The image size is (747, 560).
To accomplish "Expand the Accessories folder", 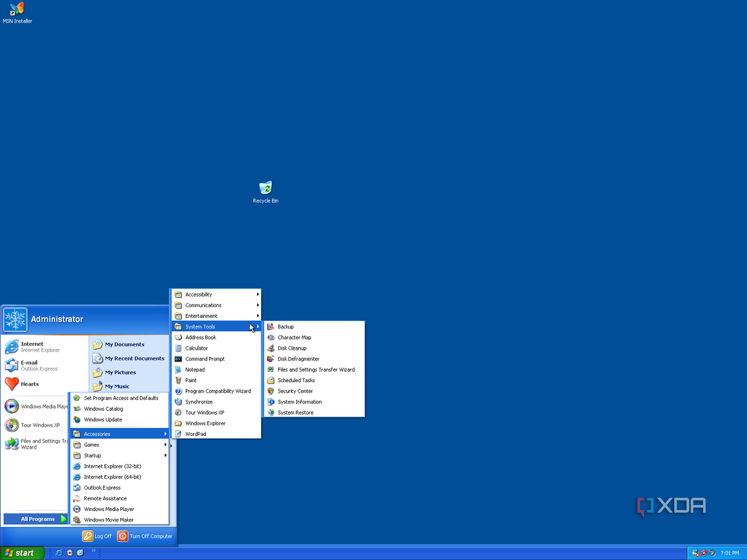I will pos(120,434).
